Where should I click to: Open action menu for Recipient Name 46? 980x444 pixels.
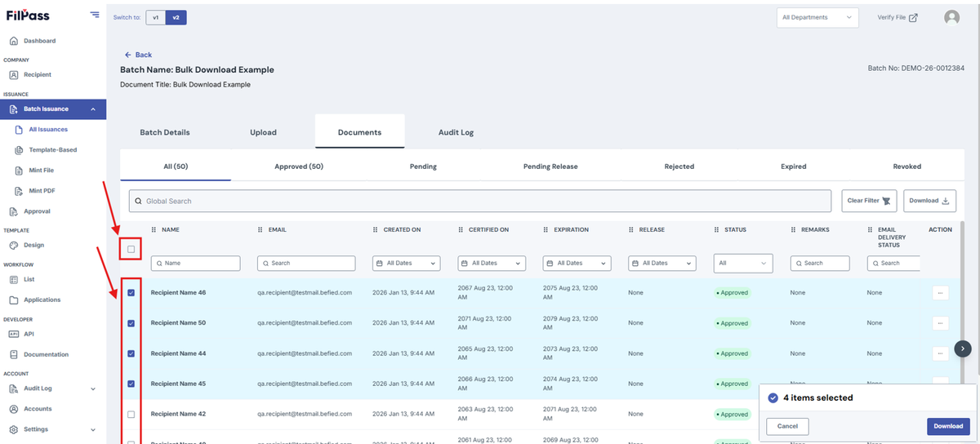coord(940,292)
